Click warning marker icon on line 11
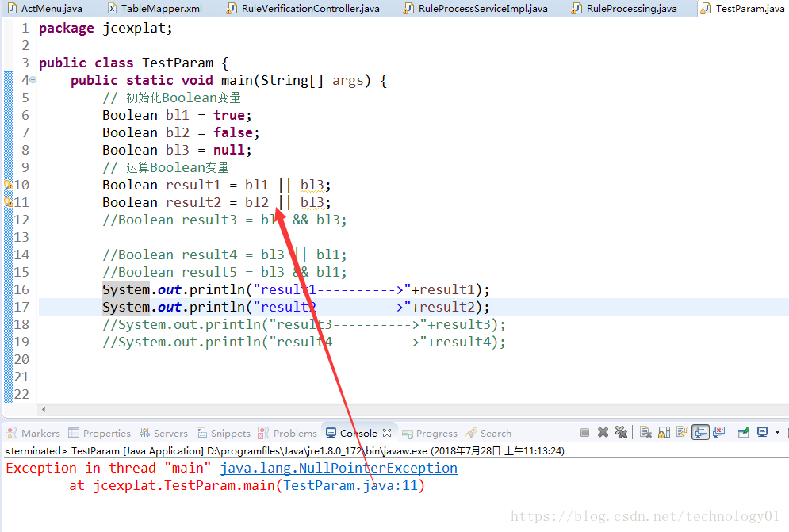Viewport: 789px width, 532px height. [8, 202]
